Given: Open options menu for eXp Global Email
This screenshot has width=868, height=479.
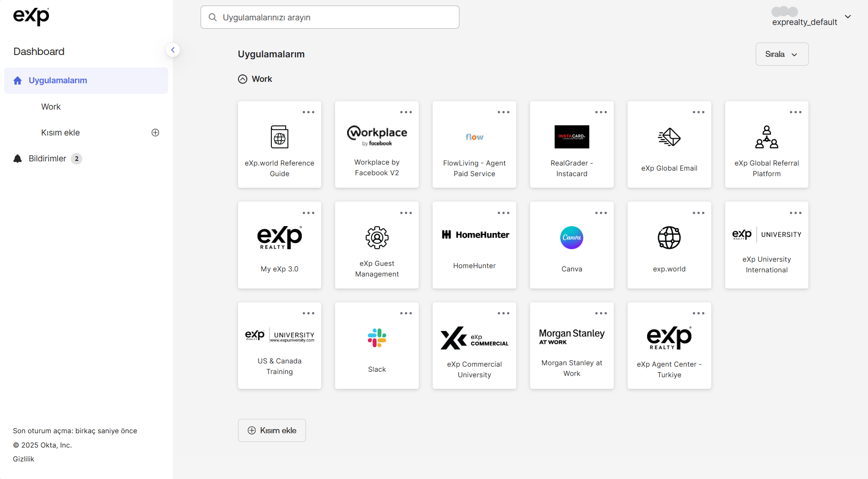Looking at the screenshot, I should pos(698,112).
